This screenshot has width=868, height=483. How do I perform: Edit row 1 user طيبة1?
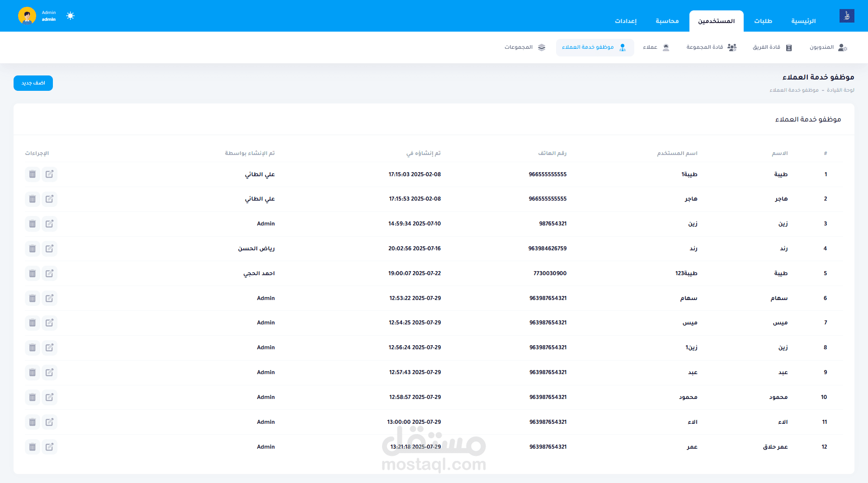coord(49,174)
